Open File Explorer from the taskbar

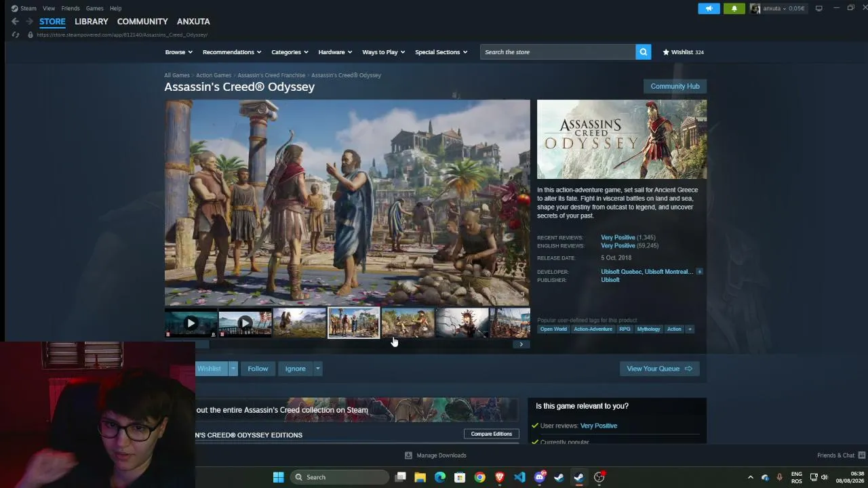tap(420, 477)
